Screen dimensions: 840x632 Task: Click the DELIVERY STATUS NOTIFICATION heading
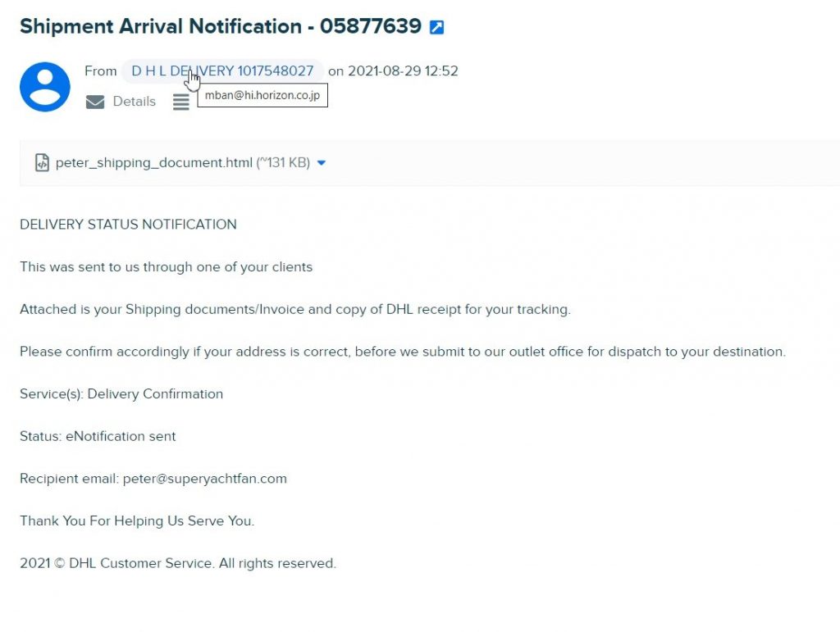pyautogui.click(x=128, y=225)
